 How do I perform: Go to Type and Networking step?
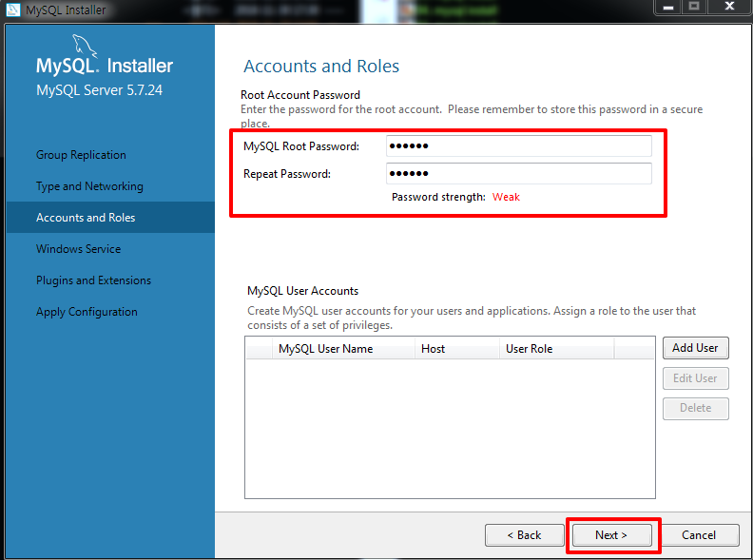pyautogui.click(x=89, y=186)
